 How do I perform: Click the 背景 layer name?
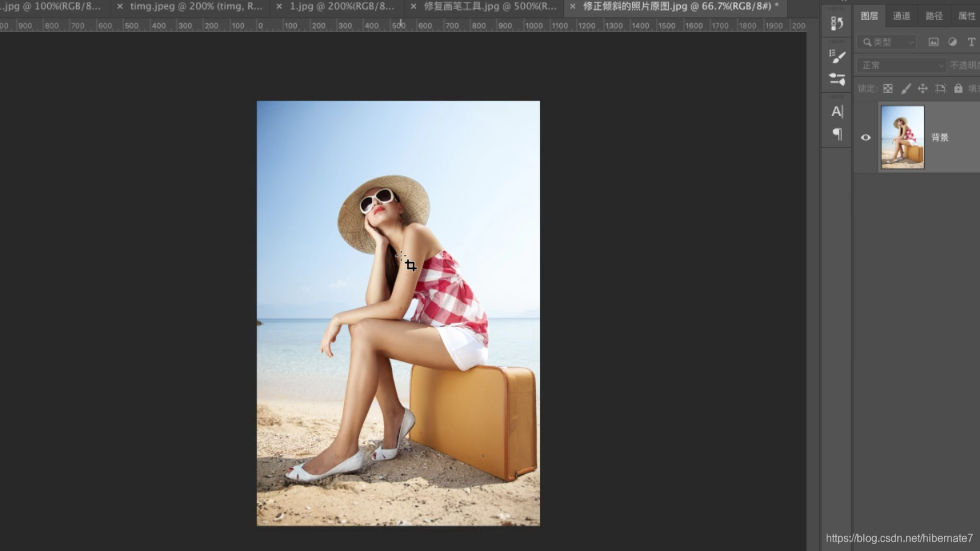click(x=940, y=137)
